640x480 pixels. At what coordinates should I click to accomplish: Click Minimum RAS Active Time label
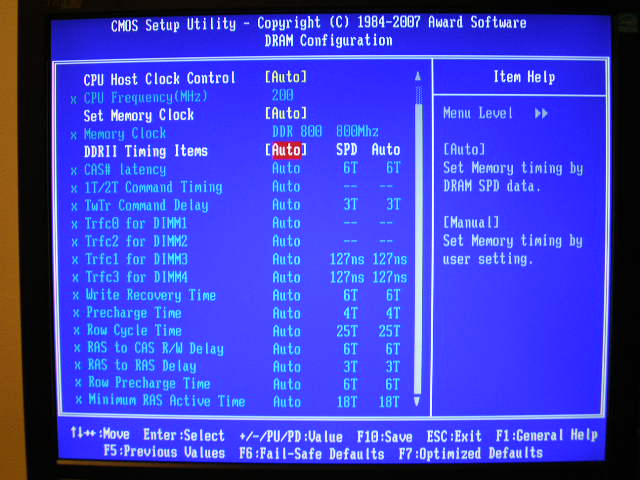[167, 400]
